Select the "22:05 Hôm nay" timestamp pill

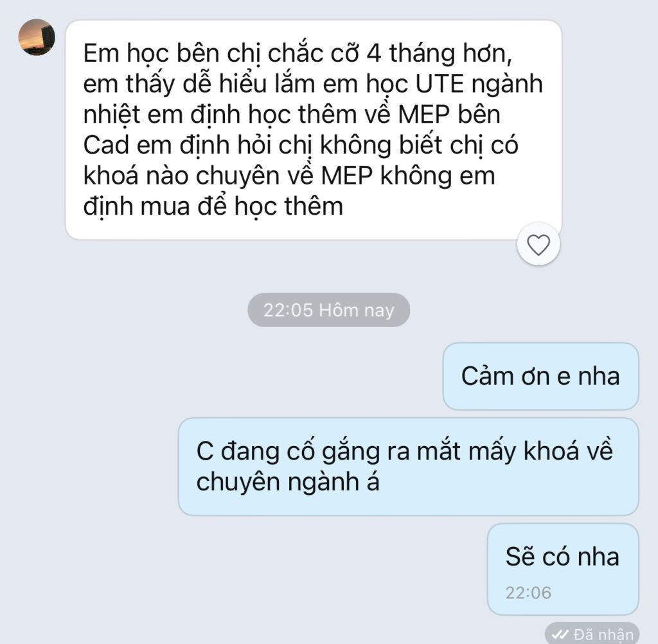328,310
